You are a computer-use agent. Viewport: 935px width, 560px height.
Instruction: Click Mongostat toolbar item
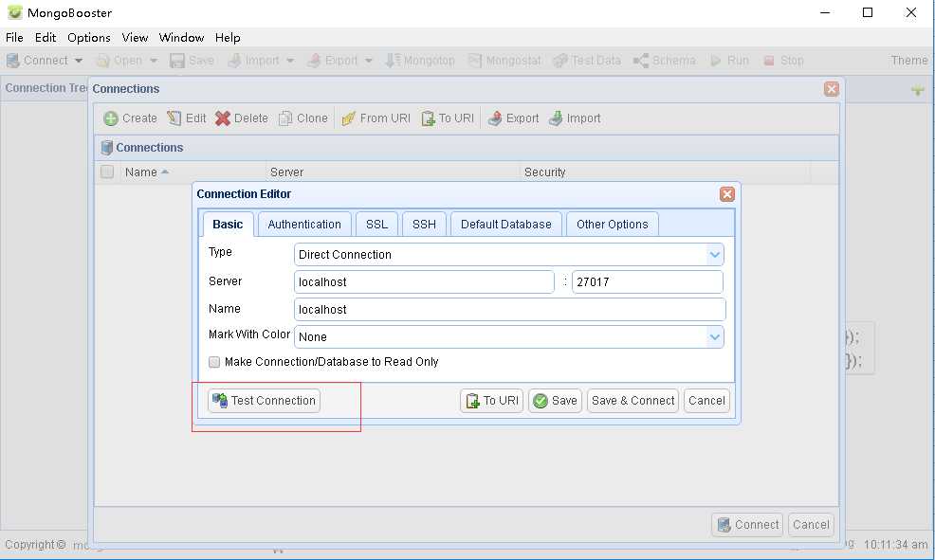click(x=504, y=61)
